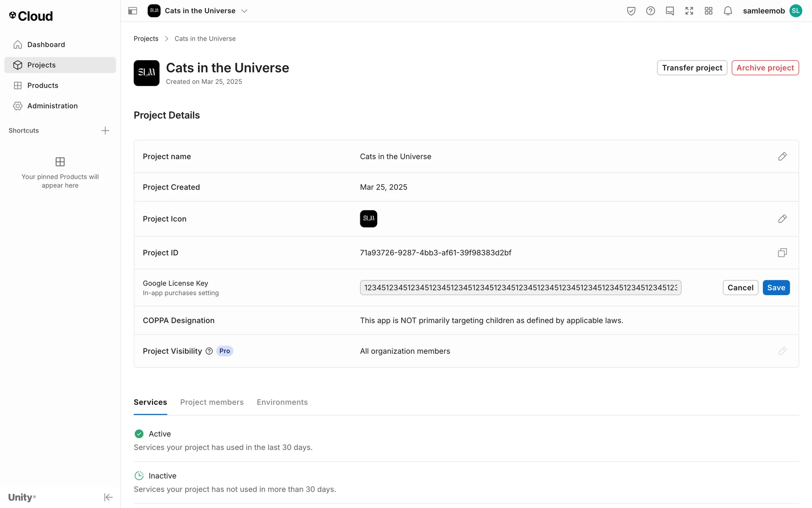812x508 pixels.
Task: Click the fullscreen expand icon in header
Action: [689, 11]
